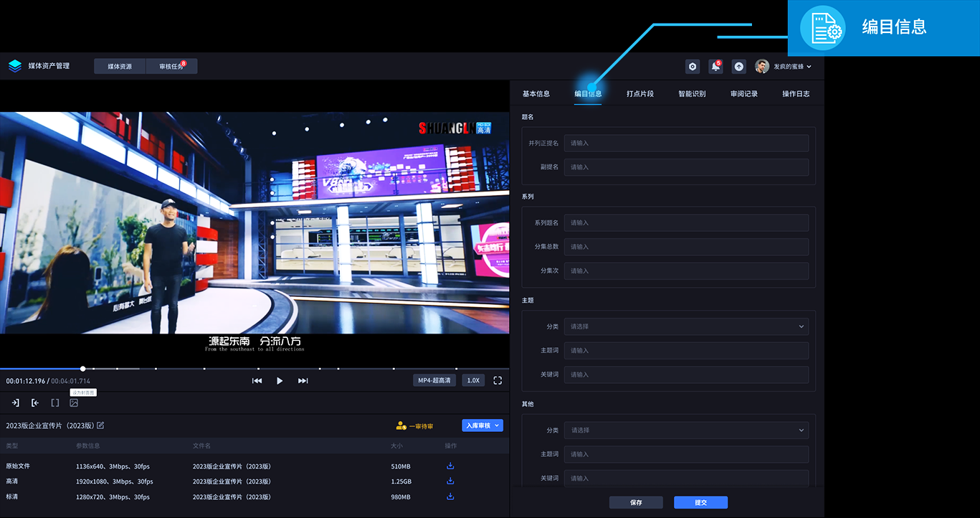Viewport: 980px width, 518px height.
Task: Open the MP4-超高清 quality selector
Action: pos(434,380)
